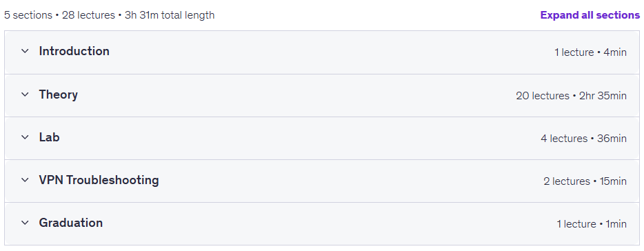Click the '28 lectures' summary text

click(88, 16)
